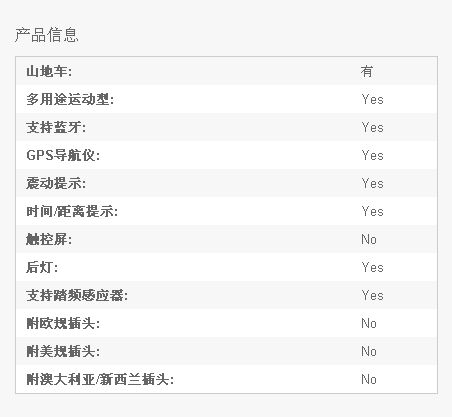Click the No value for 附美规插头
This screenshot has height=417, width=452.
(369, 351)
